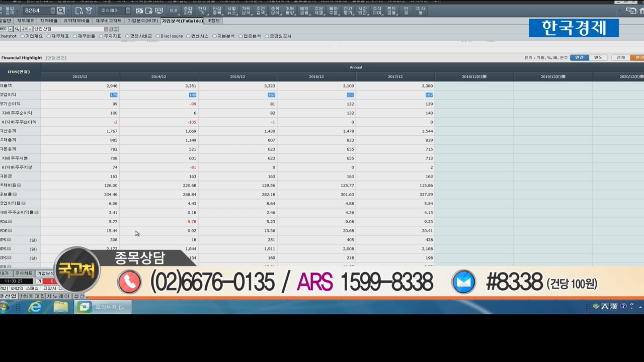Screen dimensions: 644x362
Task: Click the stock name input field showing 한전산업
Action: click(67, 29)
